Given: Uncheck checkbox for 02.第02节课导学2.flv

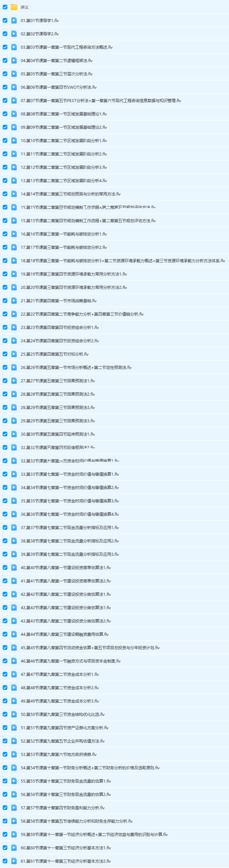Looking at the screenshot, I should pyautogui.click(x=5, y=34).
